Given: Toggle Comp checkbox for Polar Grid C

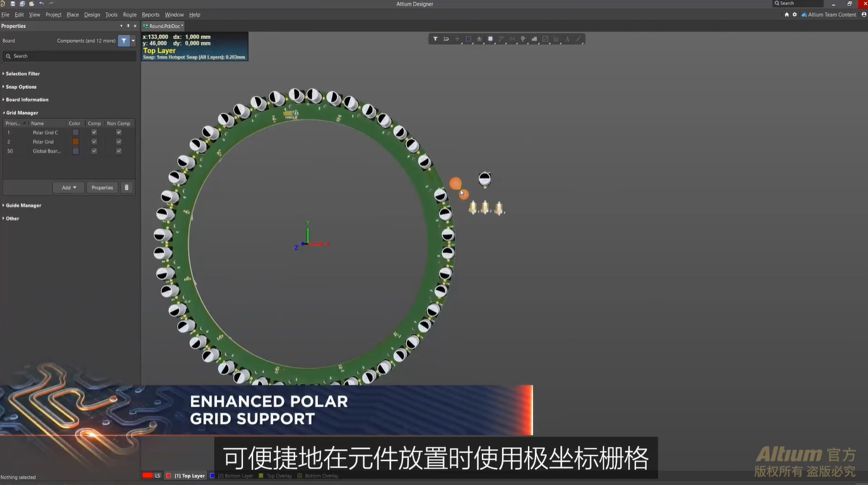Looking at the screenshot, I should tap(94, 132).
